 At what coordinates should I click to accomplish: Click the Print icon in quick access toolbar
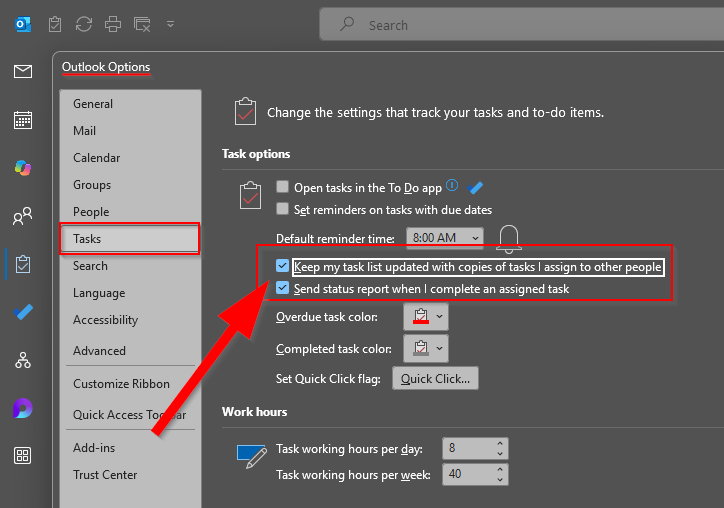pyautogui.click(x=113, y=24)
